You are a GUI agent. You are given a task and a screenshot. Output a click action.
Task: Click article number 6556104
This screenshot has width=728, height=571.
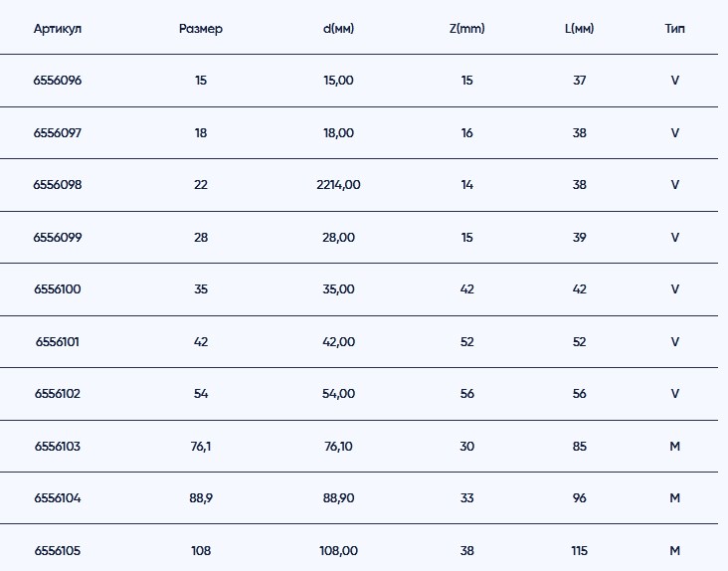pyautogui.click(x=58, y=498)
